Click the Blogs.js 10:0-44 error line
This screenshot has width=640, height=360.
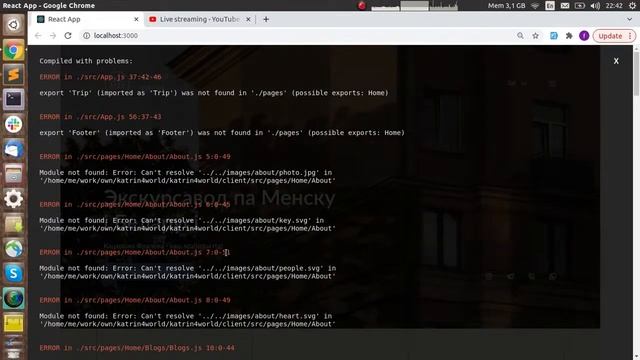[137, 348]
